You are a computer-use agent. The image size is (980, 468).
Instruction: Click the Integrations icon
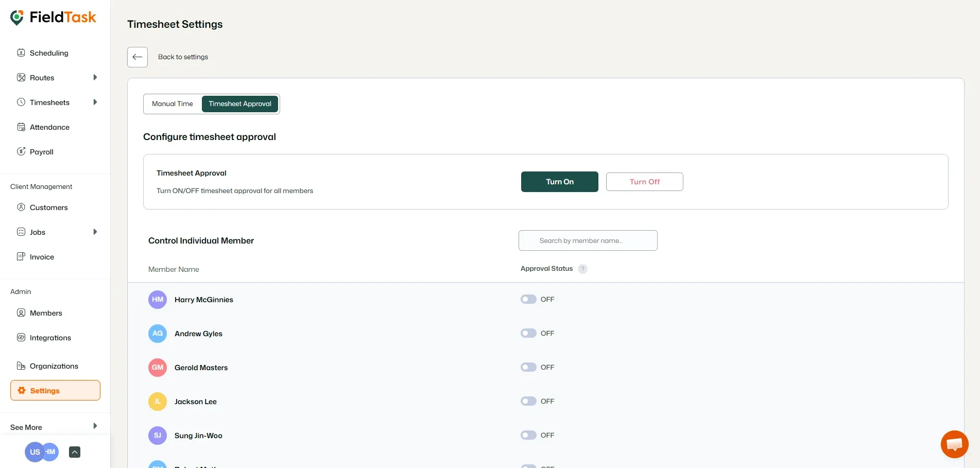point(21,338)
